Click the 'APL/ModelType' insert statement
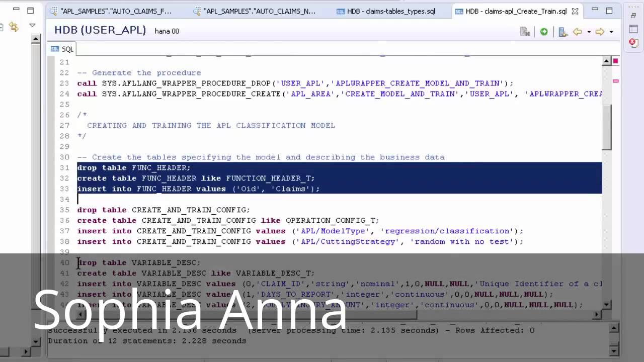644x362 pixels. (x=300, y=231)
